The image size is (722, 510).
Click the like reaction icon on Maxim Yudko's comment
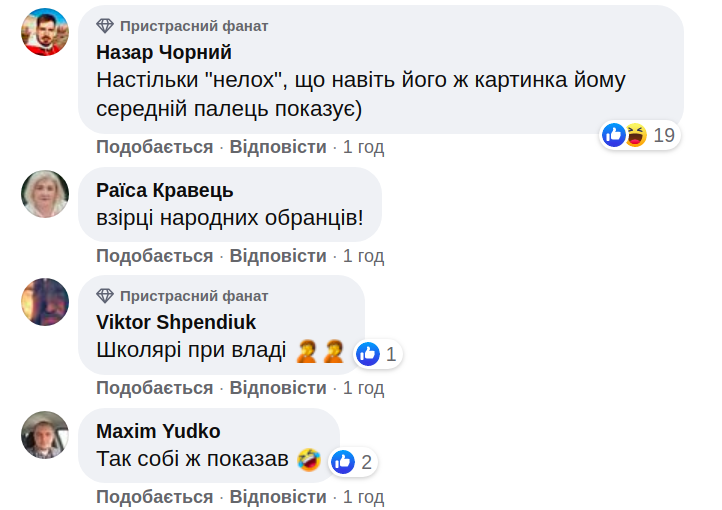(x=343, y=461)
